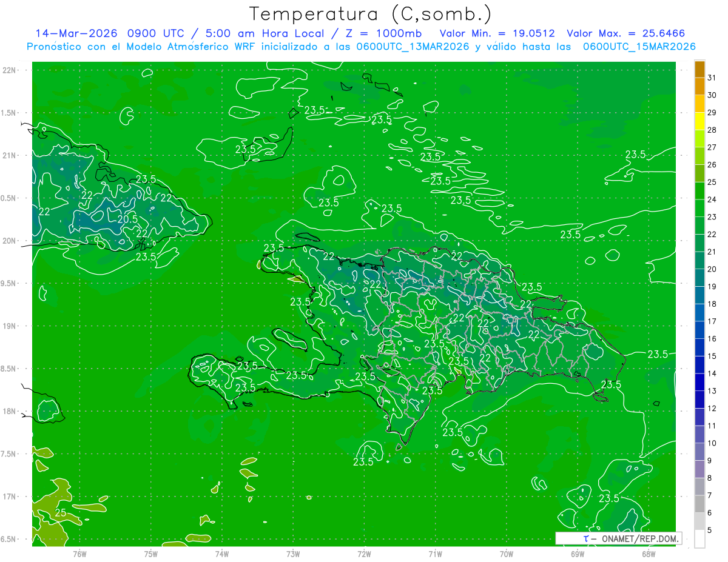Viewport: 728px width, 562px height.
Task: Click the number 27 on the color legend
Action: click(712, 147)
